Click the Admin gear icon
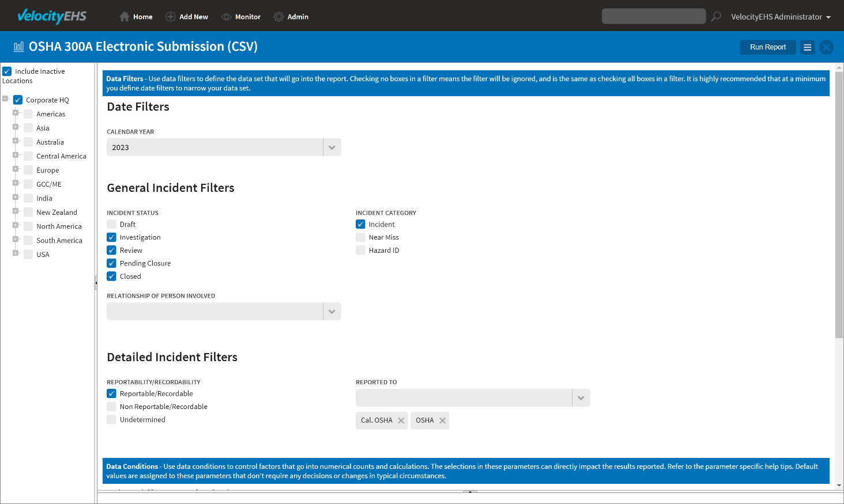The image size is (844, 504). pyautogui.click(x=279, y=17)
